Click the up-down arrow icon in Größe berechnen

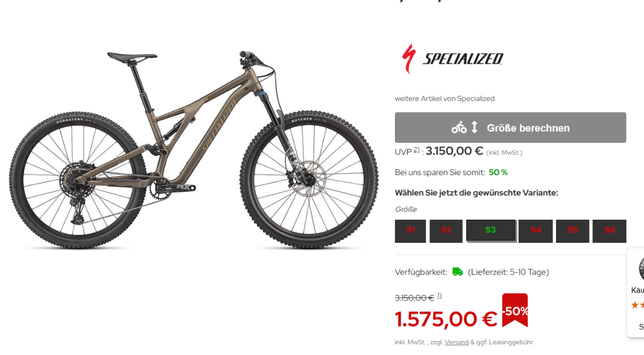coord(474,127)
